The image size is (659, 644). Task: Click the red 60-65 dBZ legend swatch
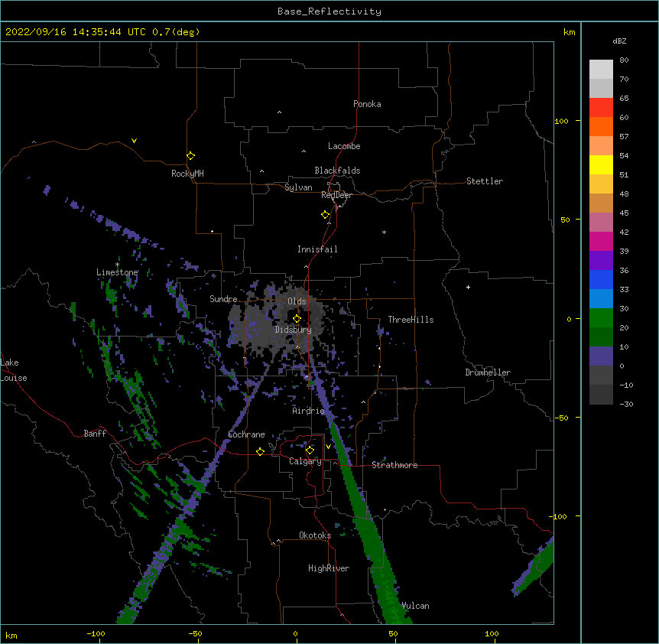[x=601, y=107]
